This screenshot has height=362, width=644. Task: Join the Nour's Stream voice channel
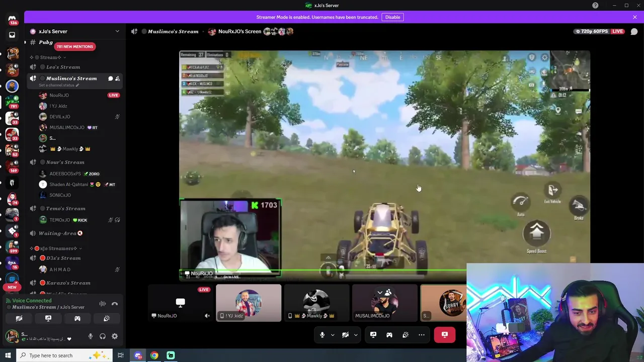pos(65,162)
